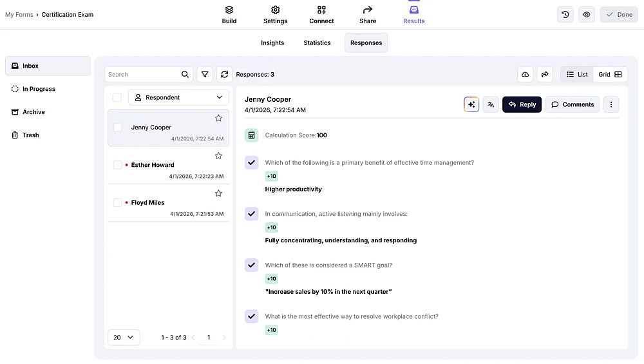Click the Certification Exam breadcrumb title
The height and width of the screenshot is (364, 644).
68,14
